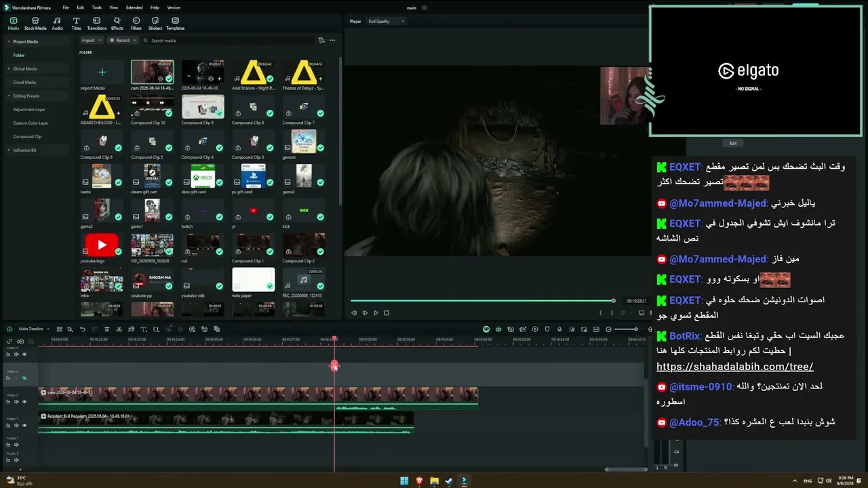Open the shahadalabih.com/tree link
The height and width of the screenshot is (488, 868).
735,367
